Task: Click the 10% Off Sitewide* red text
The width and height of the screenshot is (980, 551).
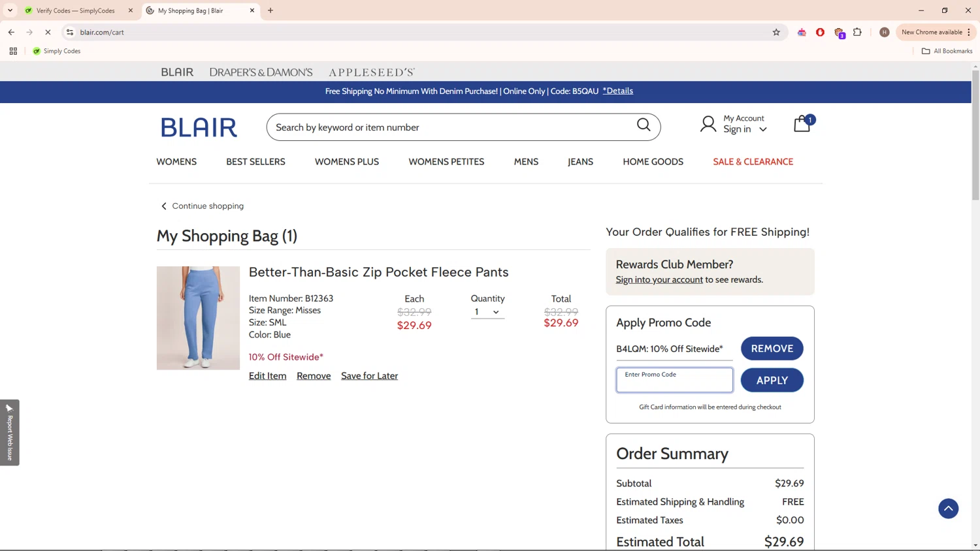Action: (x=286, y=357)
